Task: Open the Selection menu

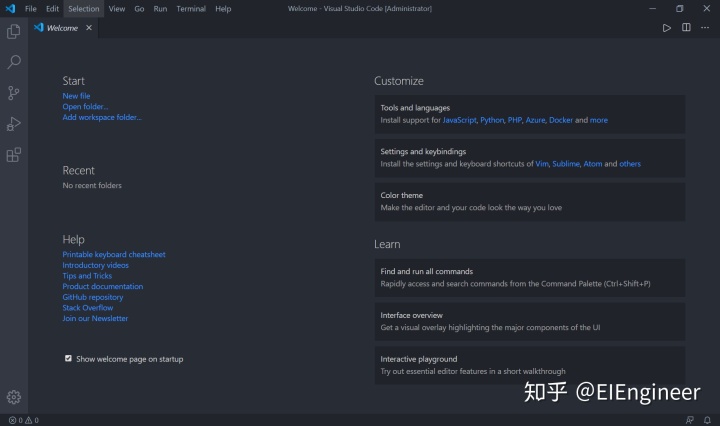Action: [84, 9]
